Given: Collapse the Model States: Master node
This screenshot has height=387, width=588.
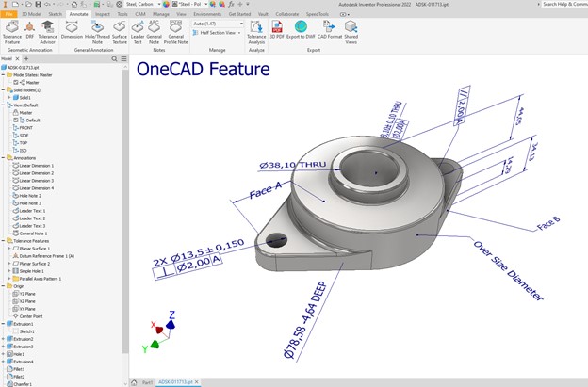Looking at the screenshot, I should [x=3, y=75].
